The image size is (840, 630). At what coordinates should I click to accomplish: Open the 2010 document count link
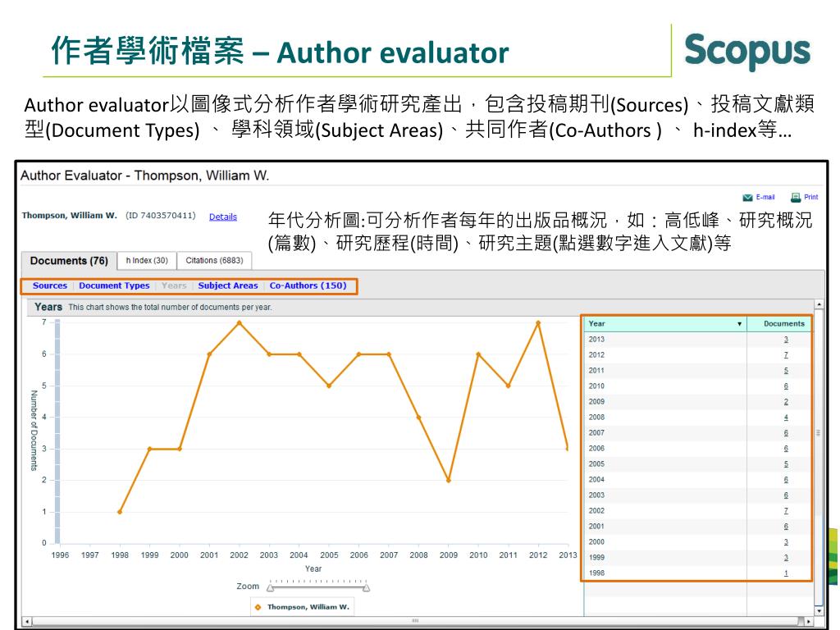pos(786,386)
